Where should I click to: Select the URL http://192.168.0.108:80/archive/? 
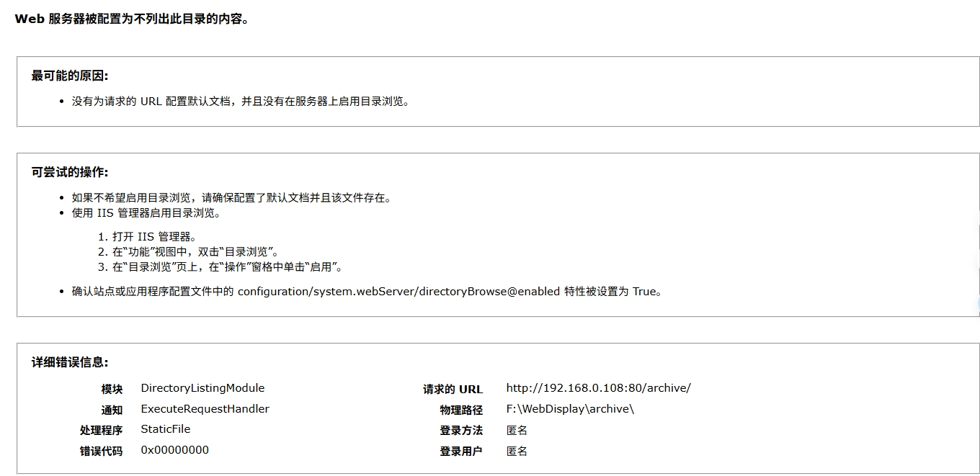tap(598, 388)
